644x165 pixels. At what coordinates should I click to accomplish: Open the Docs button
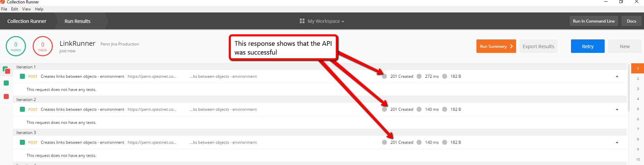point(632,21)
